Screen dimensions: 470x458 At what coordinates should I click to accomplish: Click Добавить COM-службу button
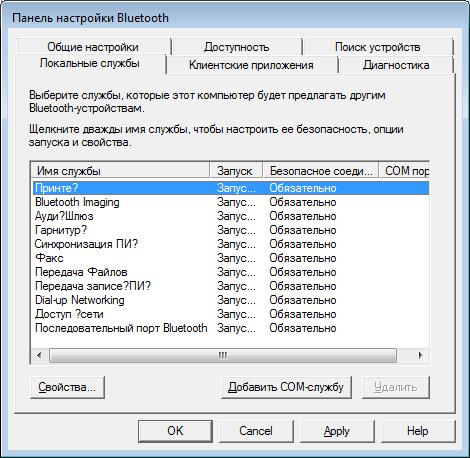coord(286,387)
